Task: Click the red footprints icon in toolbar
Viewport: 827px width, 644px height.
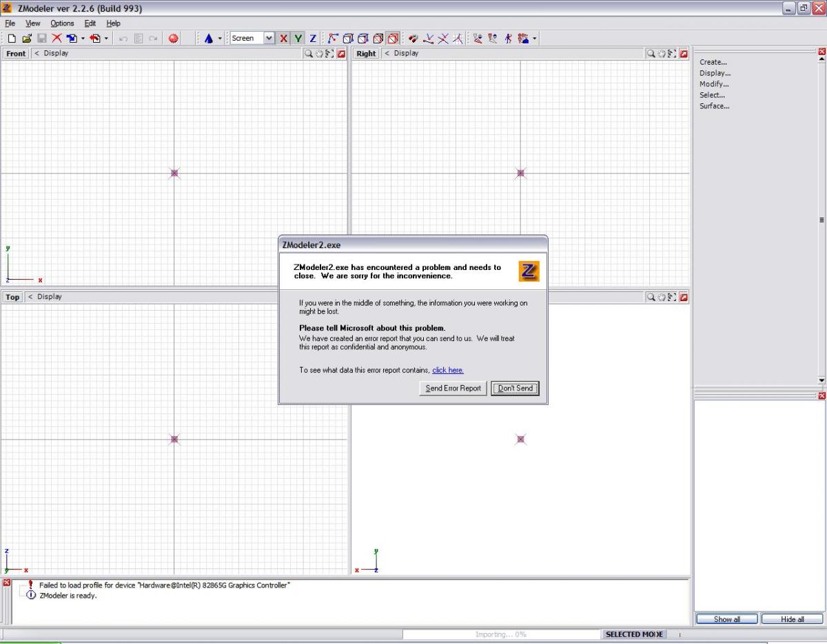Action: pos(413,39)
